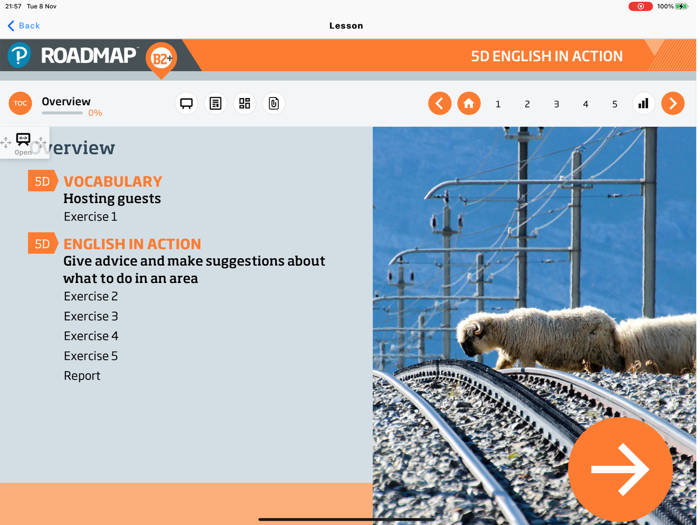The width and height of the screenshot is (700, 525).
Task: Open the report bar chart icon
Action: click(x=643, y=104)
